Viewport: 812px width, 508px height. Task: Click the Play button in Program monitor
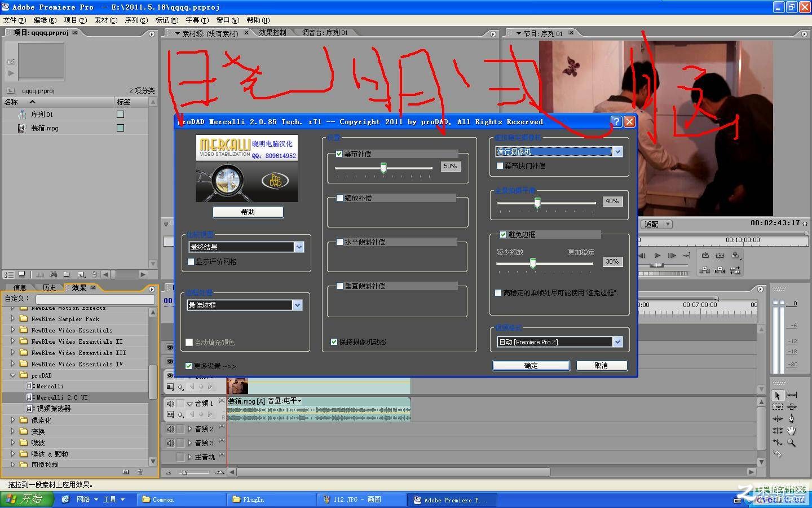coord(657,255)
